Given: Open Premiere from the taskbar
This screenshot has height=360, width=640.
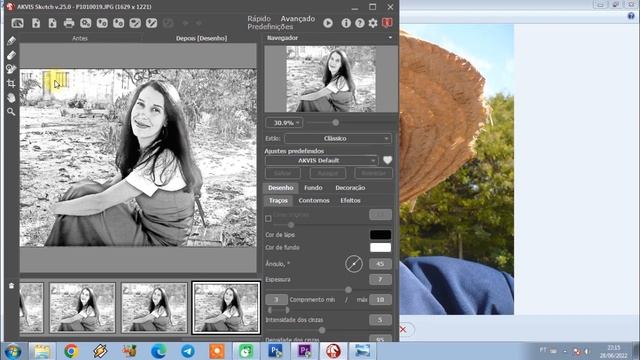Looking at the screenshot, I should tap(304, 351).
